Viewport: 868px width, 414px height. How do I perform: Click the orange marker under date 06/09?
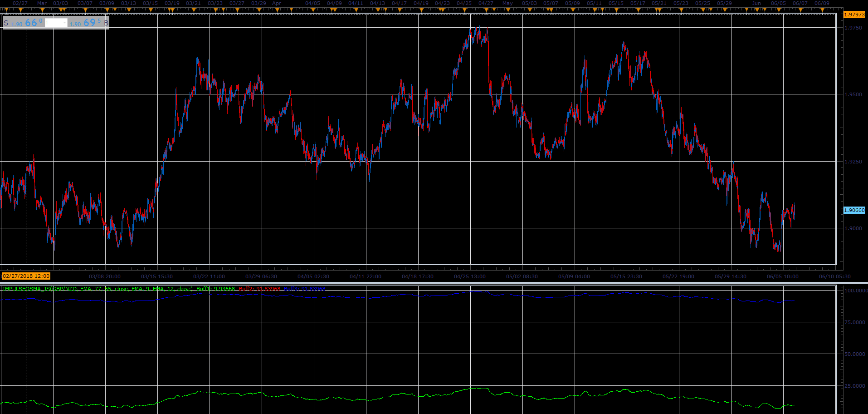822,10
